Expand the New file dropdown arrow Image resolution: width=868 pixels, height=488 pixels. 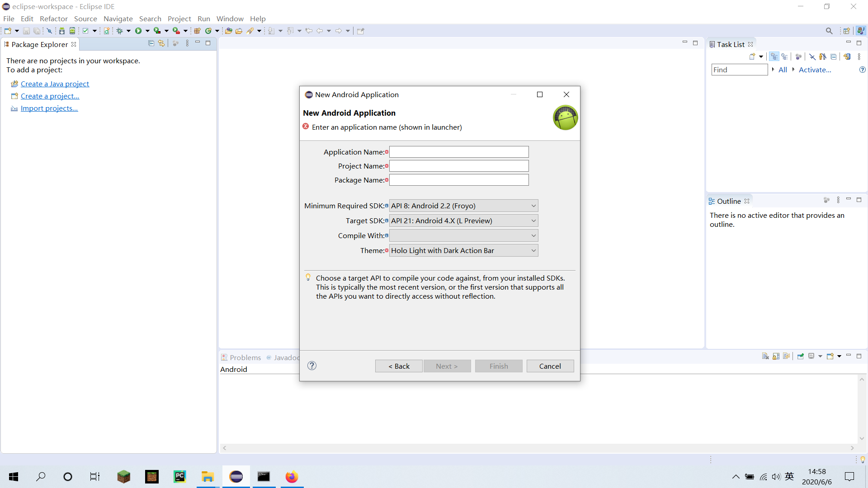[17, 31]
